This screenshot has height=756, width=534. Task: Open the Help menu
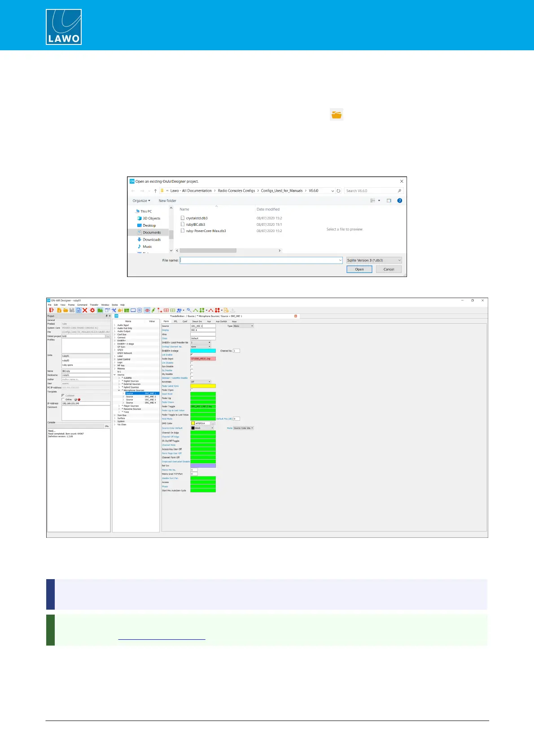point(123,305)
